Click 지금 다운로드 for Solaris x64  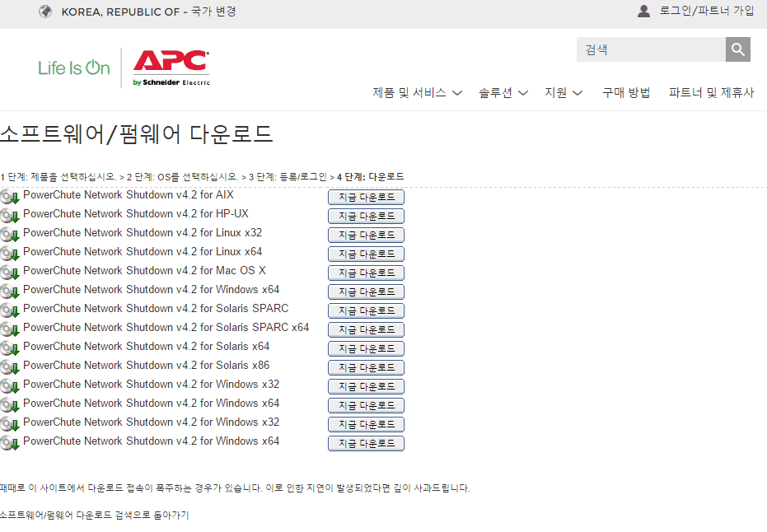click(x=366, y=348)
